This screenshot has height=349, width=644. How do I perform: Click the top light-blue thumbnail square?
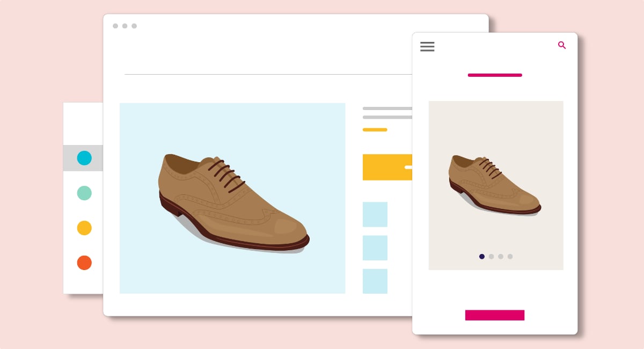click(x=375, y=214)
